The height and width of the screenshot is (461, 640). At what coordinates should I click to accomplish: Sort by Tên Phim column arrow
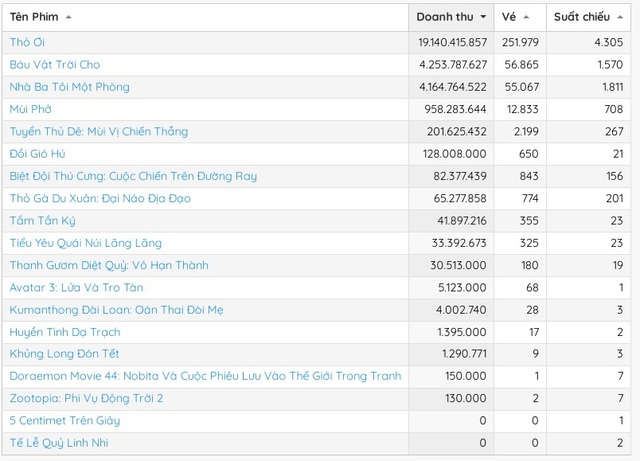pos(68,18)
